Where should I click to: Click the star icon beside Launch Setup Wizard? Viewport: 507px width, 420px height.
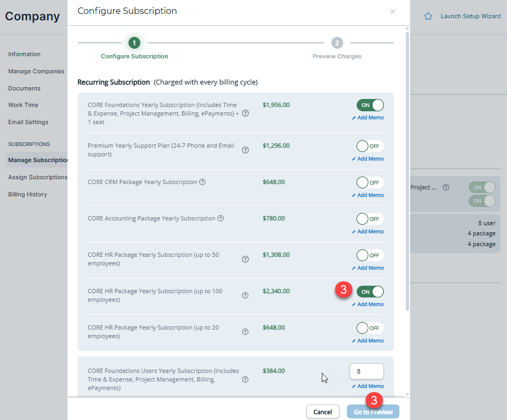point(428,16)
